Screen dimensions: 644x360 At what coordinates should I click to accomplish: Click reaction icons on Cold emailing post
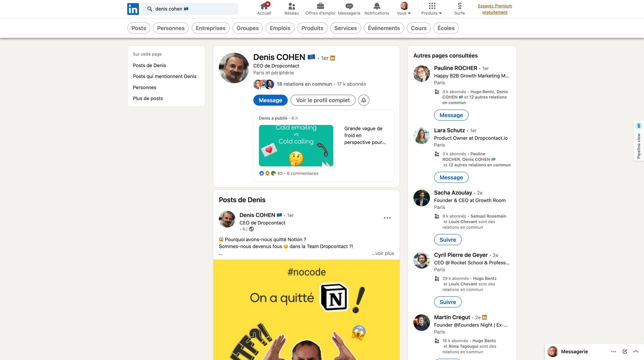point(267,173)
